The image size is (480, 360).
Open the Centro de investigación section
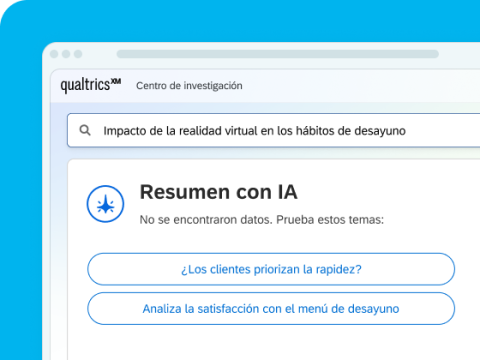[x=189, y=86]
